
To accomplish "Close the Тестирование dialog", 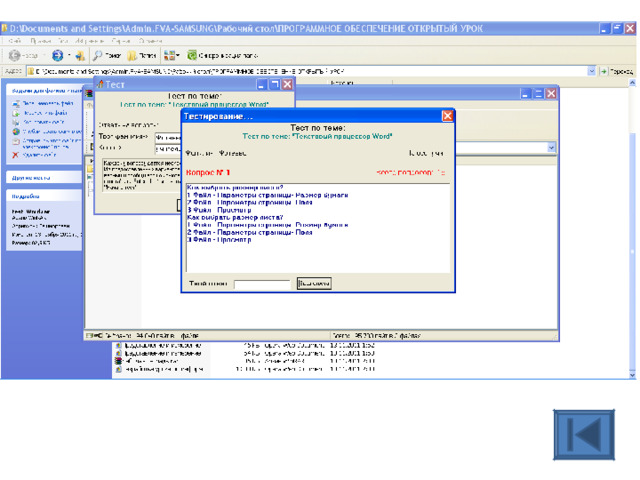I will pyautogui.click(x=447, y=116).
